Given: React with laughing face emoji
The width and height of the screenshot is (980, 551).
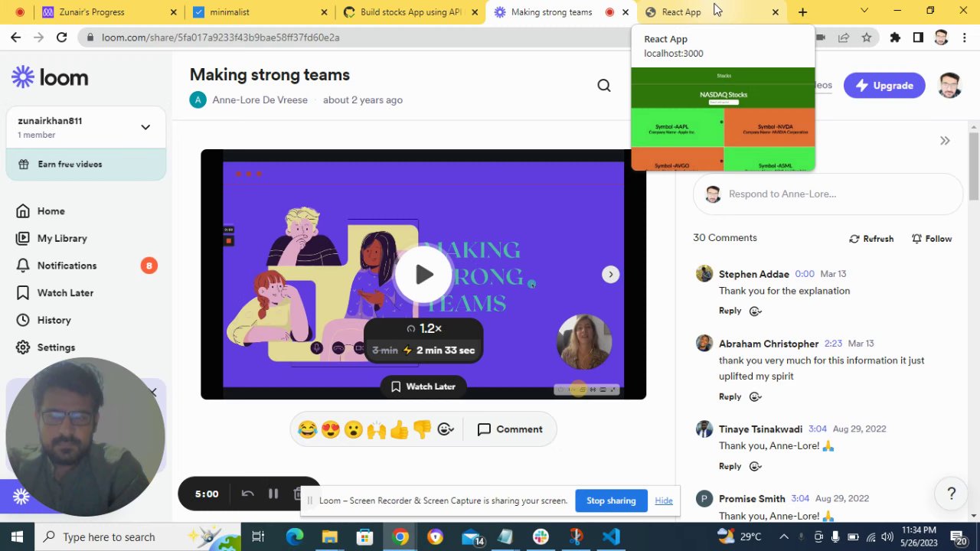Looking at the screenshot, I should [x=308, y=429].
